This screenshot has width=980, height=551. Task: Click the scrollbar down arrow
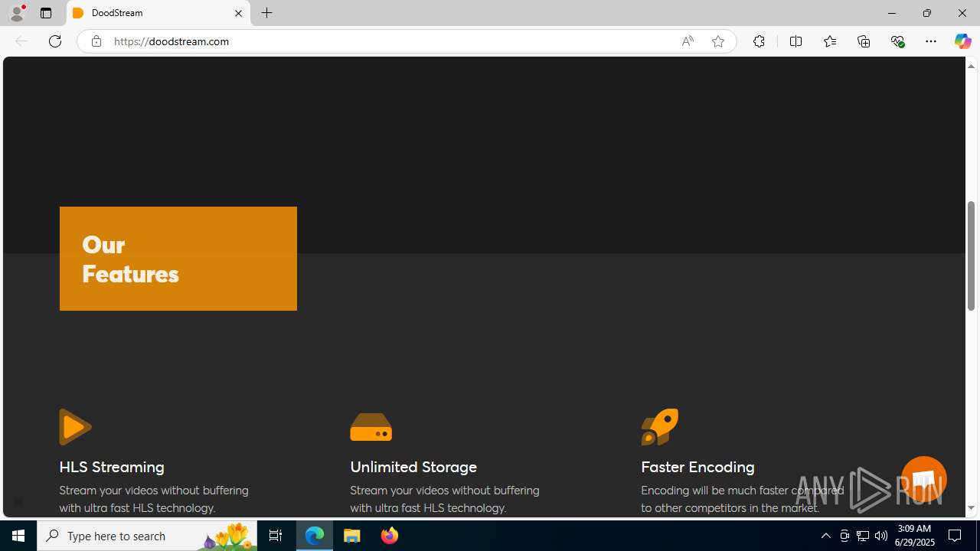(971, 508)
